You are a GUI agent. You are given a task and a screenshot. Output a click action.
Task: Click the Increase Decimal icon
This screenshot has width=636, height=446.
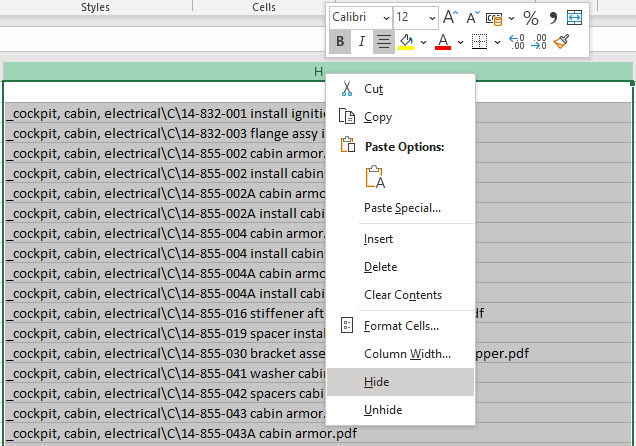tap(517, 42)
